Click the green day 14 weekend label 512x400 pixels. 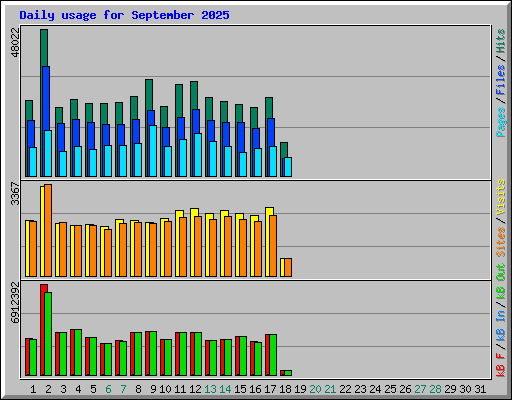(225, 389)
